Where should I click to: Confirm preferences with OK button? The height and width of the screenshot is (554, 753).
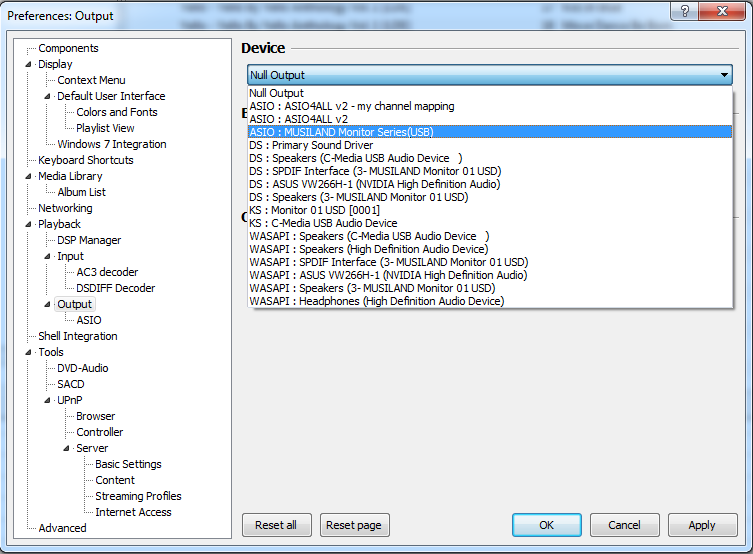pos(547,525)
